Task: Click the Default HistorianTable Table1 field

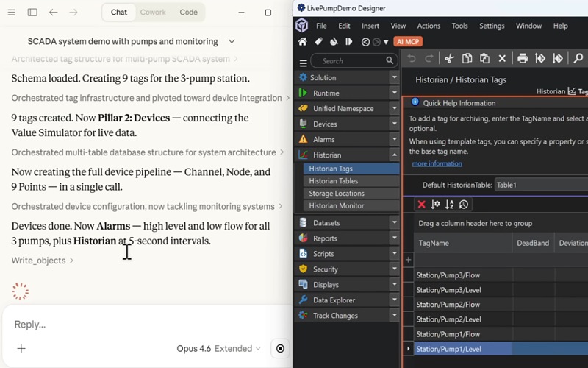Action: click(x=541, y=185)
